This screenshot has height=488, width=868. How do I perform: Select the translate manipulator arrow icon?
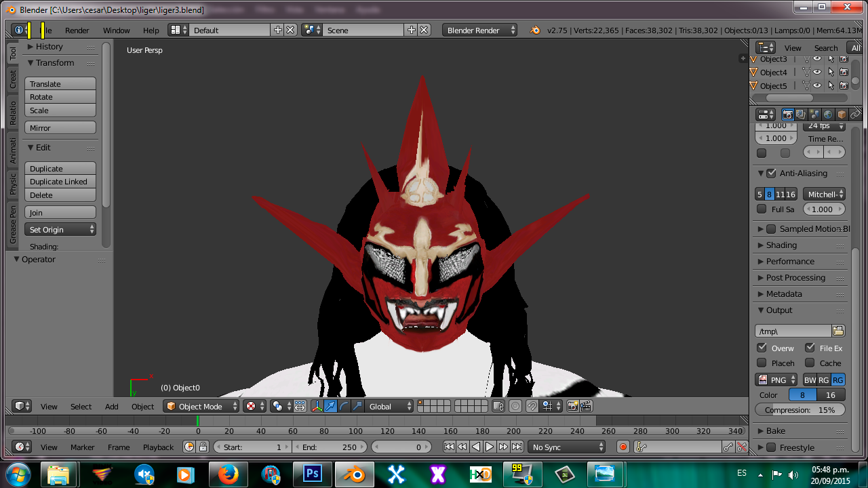coord(330,406)
